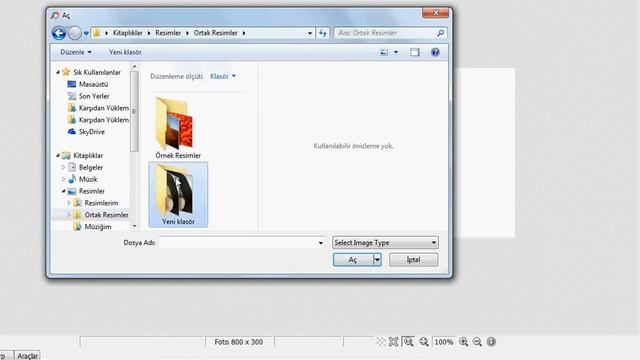640x360 pixels.
Task: Select Ortak Resimler in the address breadcrumb
Action: coord(216,33)
